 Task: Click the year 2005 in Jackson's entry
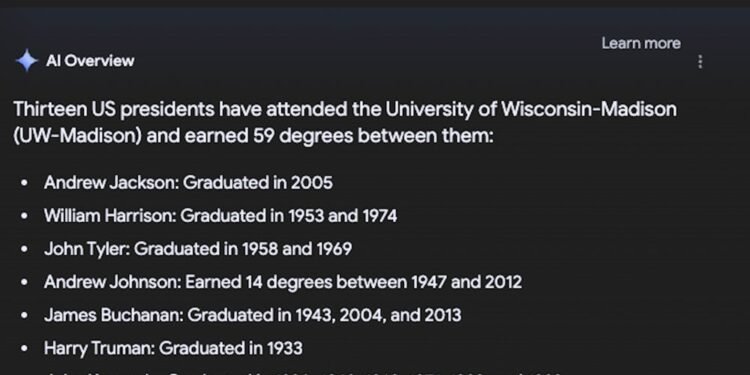click(311, 182)
